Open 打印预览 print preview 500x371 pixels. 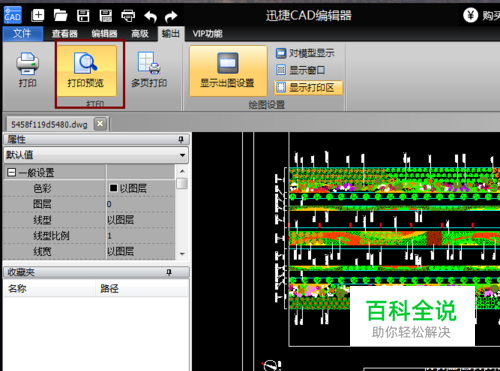pos(86,71)
